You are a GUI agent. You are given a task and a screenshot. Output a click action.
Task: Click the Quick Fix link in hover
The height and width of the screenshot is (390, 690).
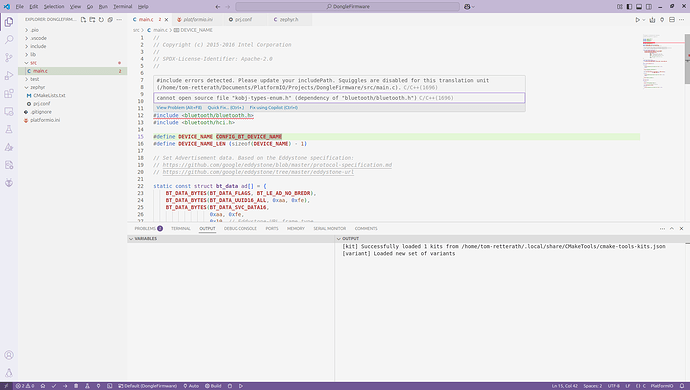[x=226, y=107]
